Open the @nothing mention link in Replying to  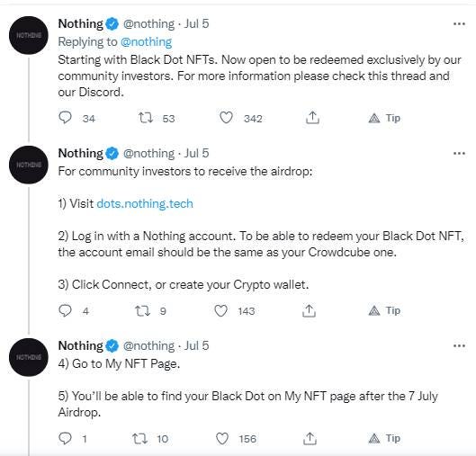coord(146,42)
